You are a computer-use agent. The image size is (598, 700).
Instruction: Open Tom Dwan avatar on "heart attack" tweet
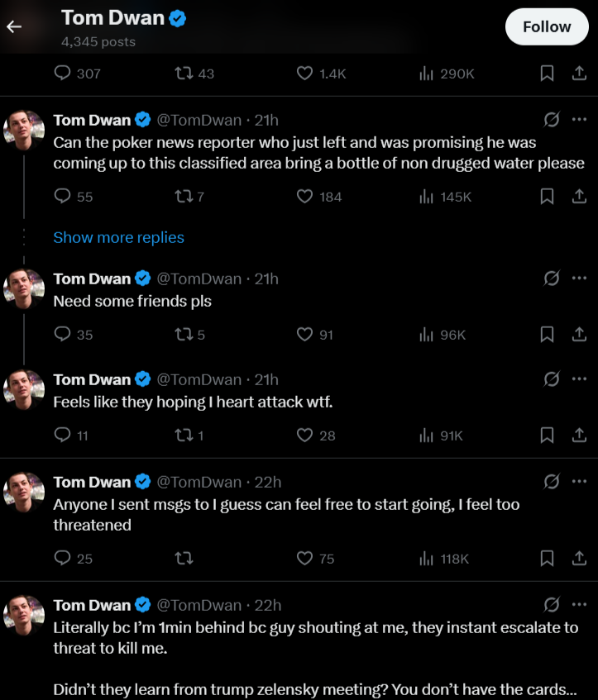tap(24, 389)
